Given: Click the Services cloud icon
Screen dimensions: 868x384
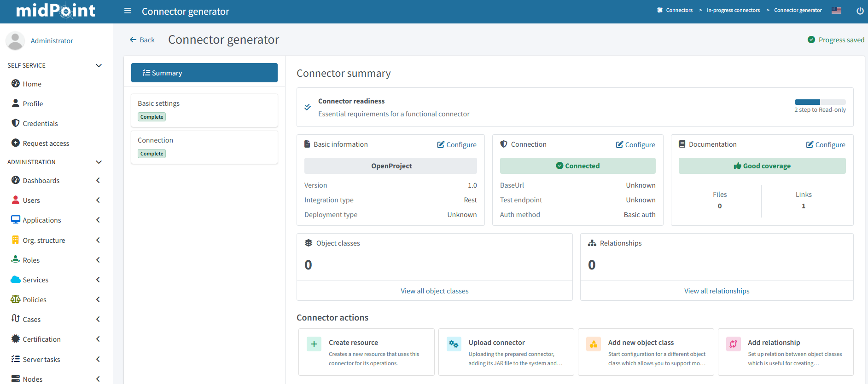Looking at the screenshot, I should (x=16, y=280).
